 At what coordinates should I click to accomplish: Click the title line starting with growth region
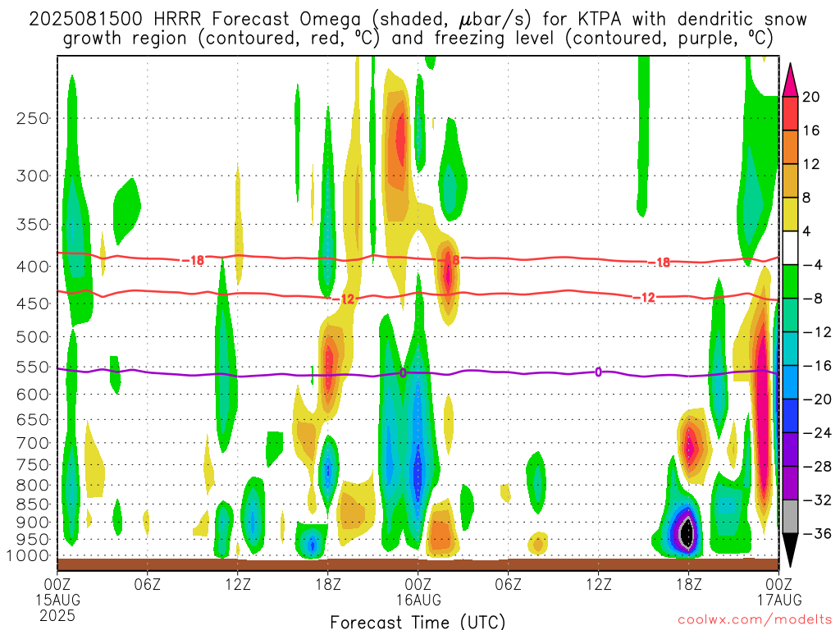(418, 39)
